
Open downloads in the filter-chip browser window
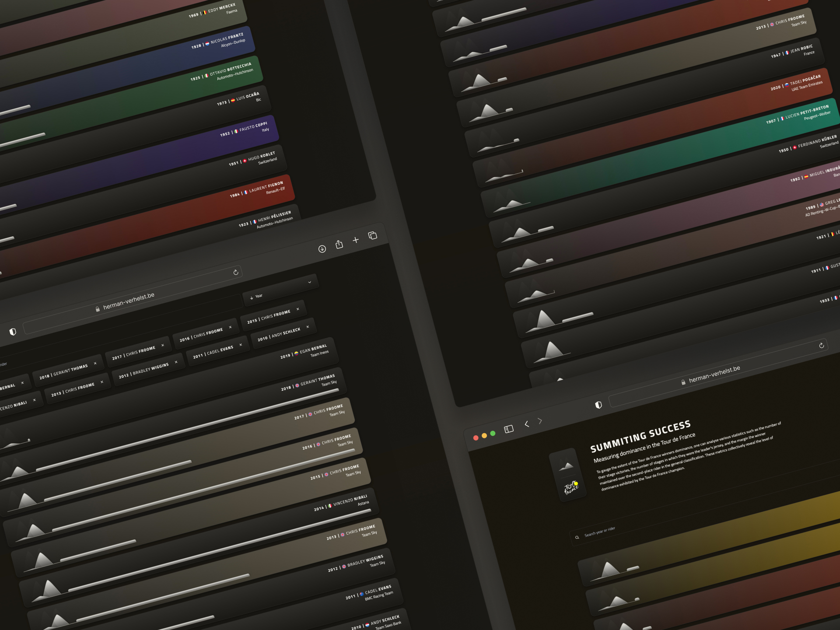(322, 249)
